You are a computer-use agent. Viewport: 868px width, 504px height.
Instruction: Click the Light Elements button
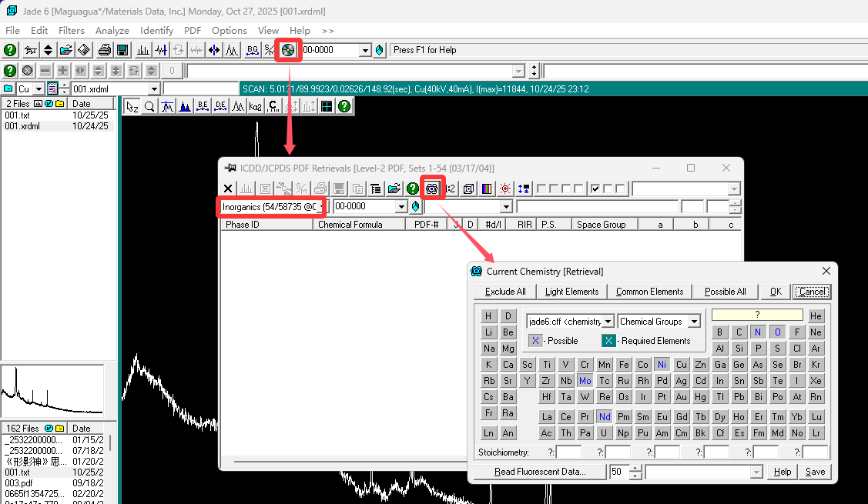[x=571, y=292]
